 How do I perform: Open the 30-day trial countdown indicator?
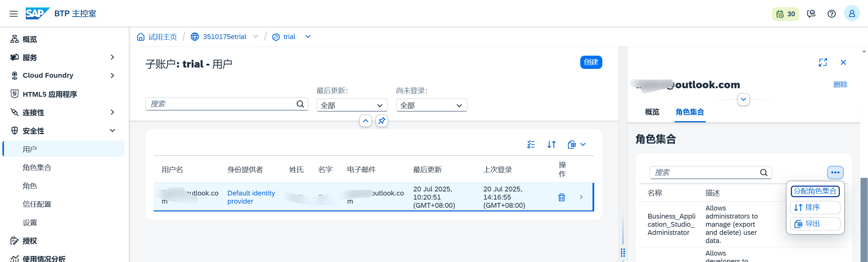coord(786,14)
